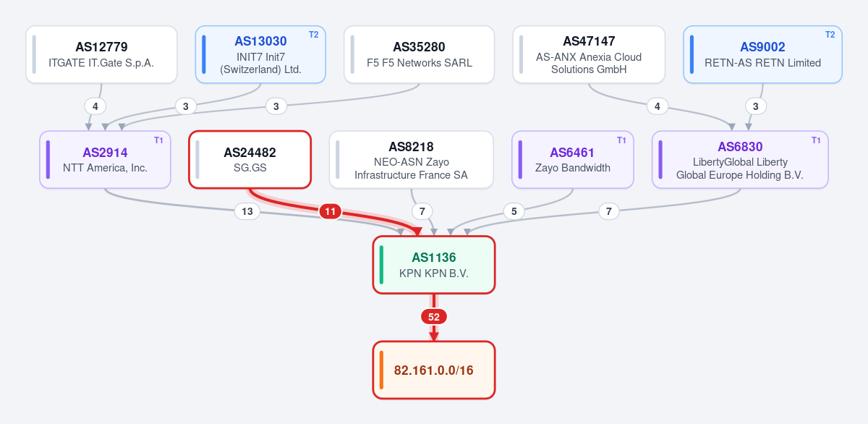Select the AS1136 KPN node
Image resolution: width=868 pixels, height=424 pixels.
click(x=434, y=265)
